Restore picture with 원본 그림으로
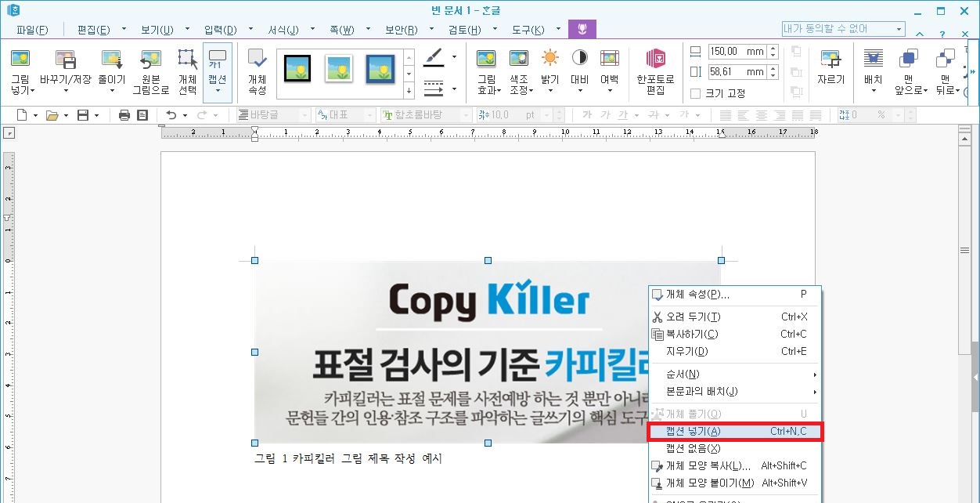 click(150, 72)
